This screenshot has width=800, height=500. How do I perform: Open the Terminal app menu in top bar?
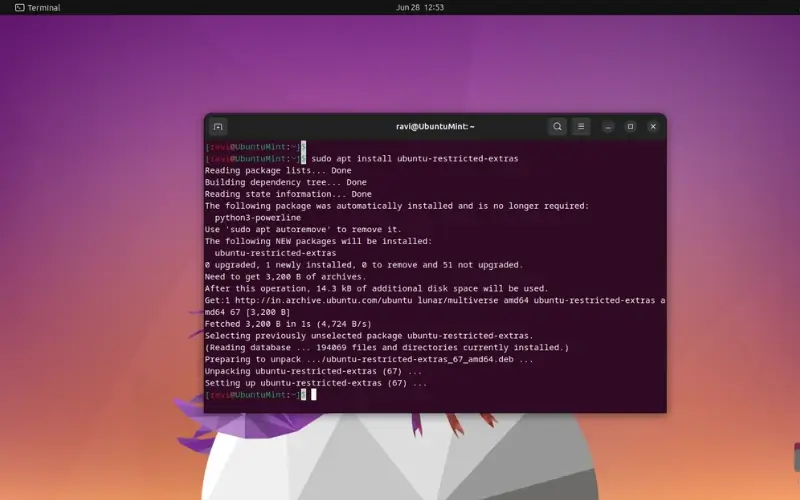pos(38,8)
